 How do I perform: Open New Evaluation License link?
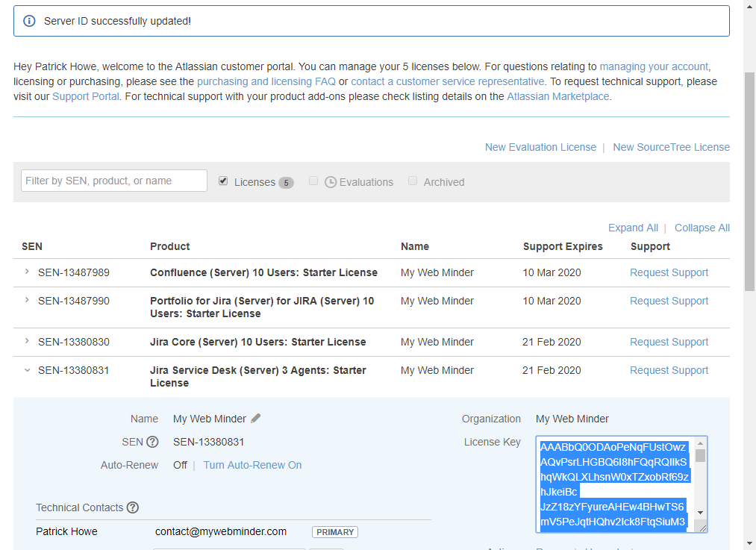pos(540,147)
